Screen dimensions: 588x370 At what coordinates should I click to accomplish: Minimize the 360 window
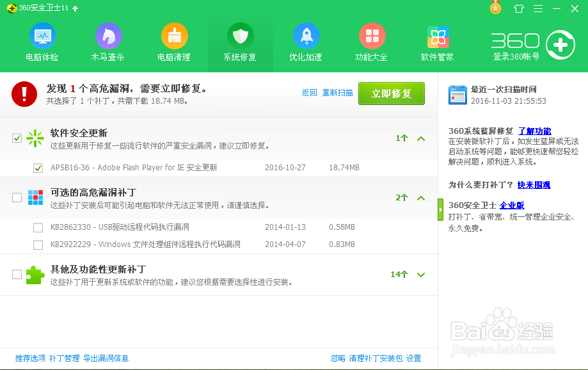coord(557,8)
